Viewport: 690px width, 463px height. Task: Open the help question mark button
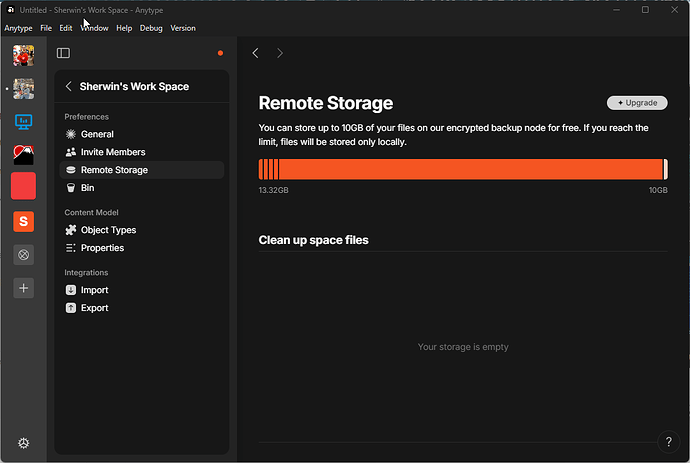(x=668, y=441)
